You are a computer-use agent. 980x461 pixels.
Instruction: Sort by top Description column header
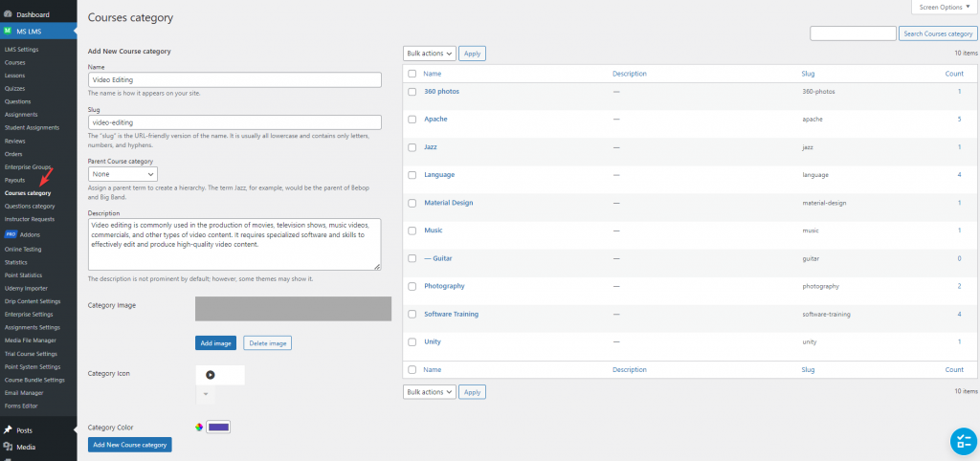coord(630,74)
